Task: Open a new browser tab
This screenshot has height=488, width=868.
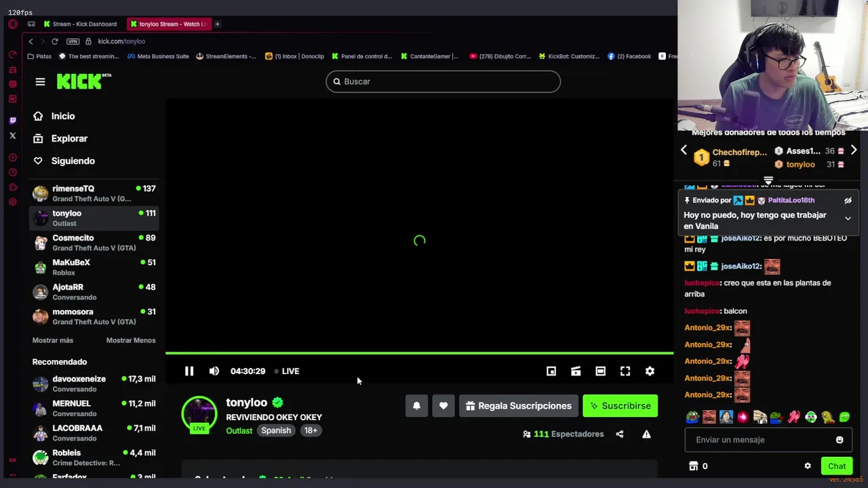Action: pyautogui.click(x=218, y=24)
